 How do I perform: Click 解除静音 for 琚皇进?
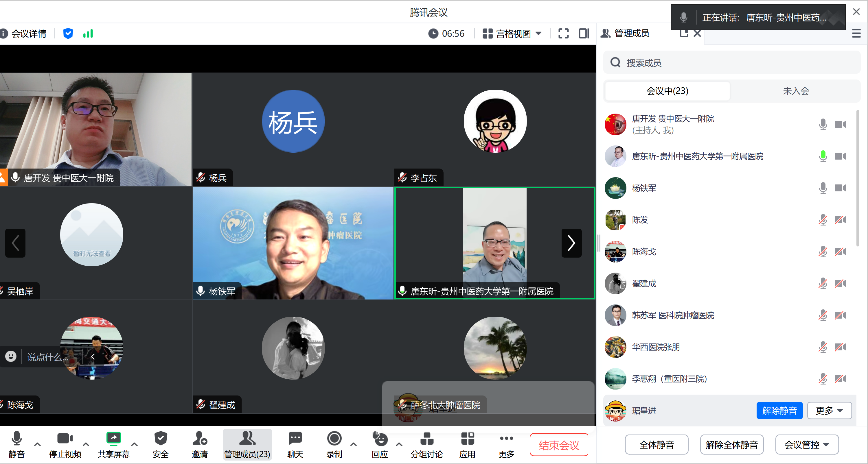pos(779,411)
